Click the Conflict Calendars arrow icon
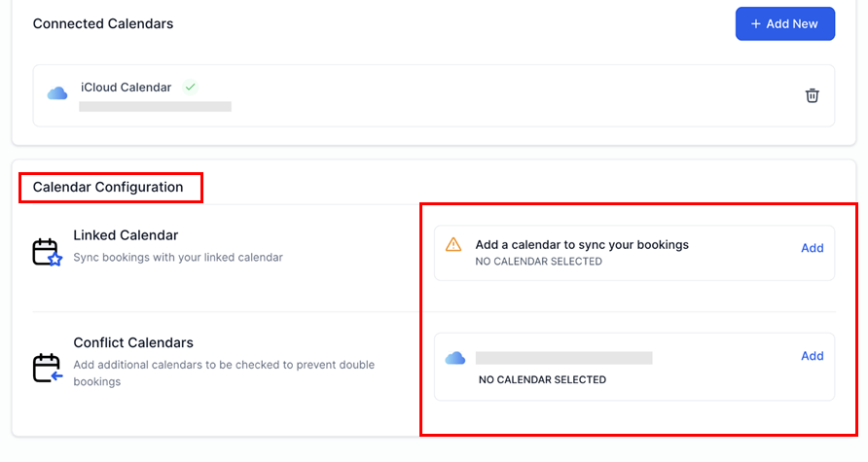Screen dimensions: 868x462 pos(47,369)
